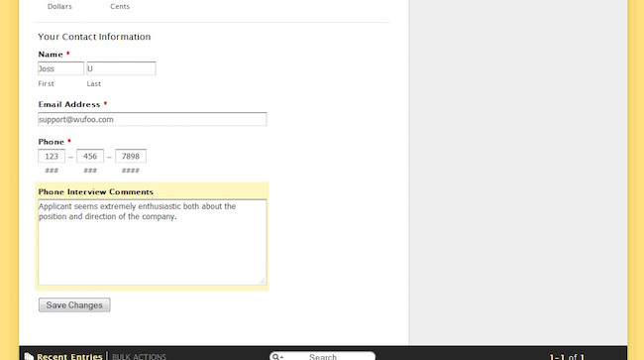Click the phone line number field 7898
Image resolution: width=644 pixels, height=360 pixels.
[x=131, y=156]
